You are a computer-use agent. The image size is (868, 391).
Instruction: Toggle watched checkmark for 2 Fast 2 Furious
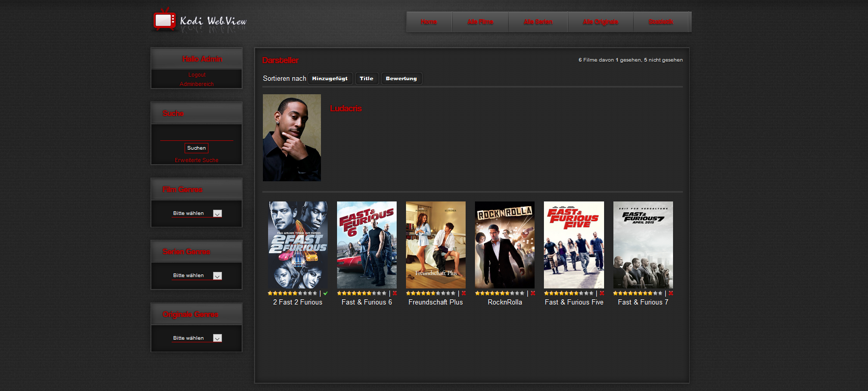coord(326,293)
